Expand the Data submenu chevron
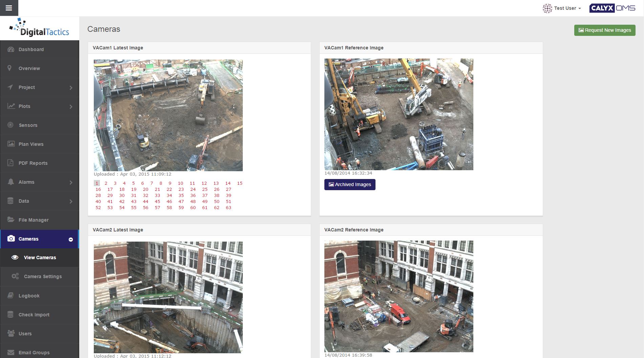Screen dimensions: 644x358 tap(71, 201)
